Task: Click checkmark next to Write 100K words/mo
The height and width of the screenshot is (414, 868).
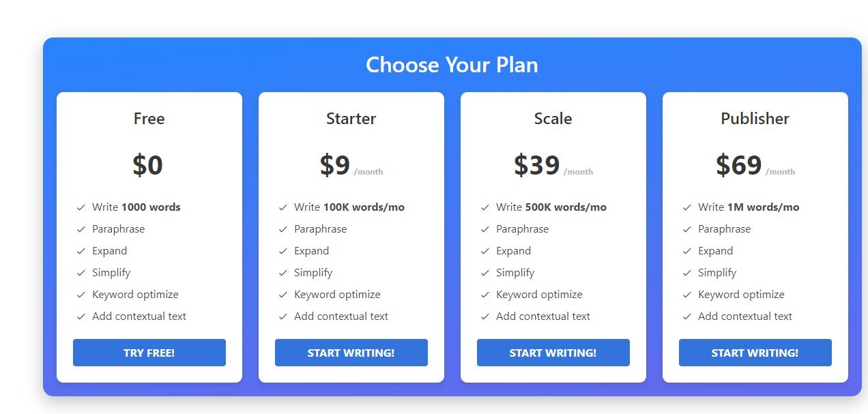Action: point(283,207)
